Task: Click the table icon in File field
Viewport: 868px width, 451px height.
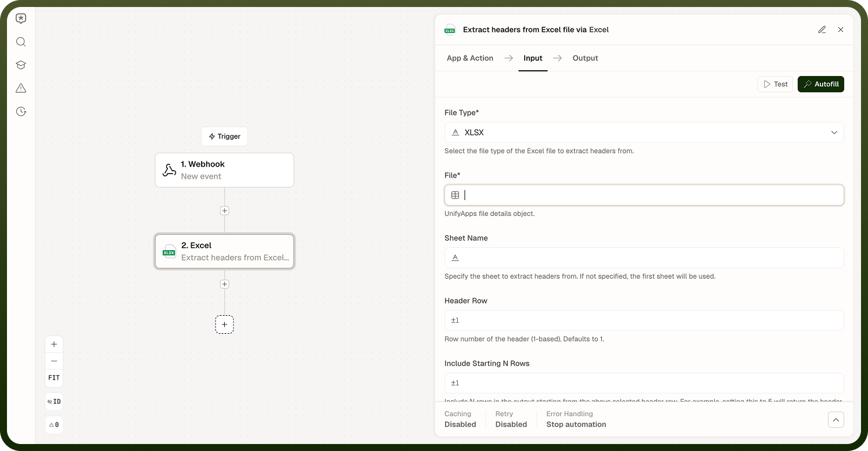Action: 455,195
